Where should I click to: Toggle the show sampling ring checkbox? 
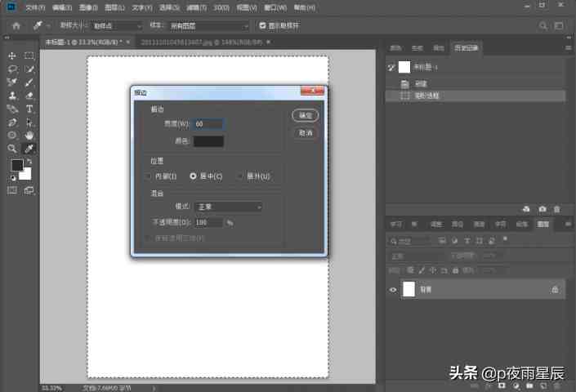tap(262, 25)
